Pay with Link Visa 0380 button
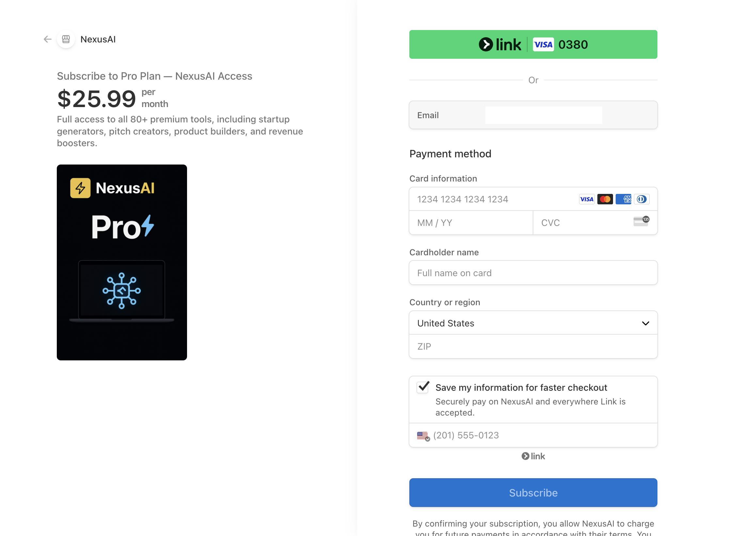The height and width of the screenshot is (536, 756). point(533,44)
